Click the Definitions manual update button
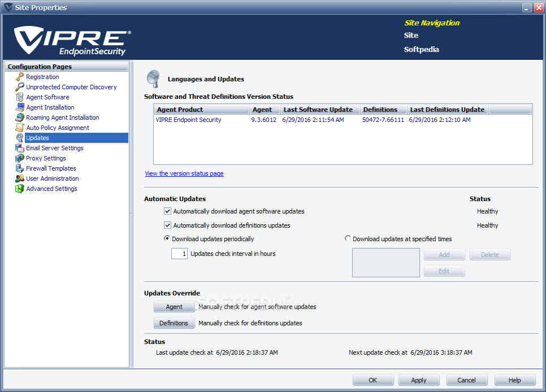The image size is (546, 392). point(174,323)
